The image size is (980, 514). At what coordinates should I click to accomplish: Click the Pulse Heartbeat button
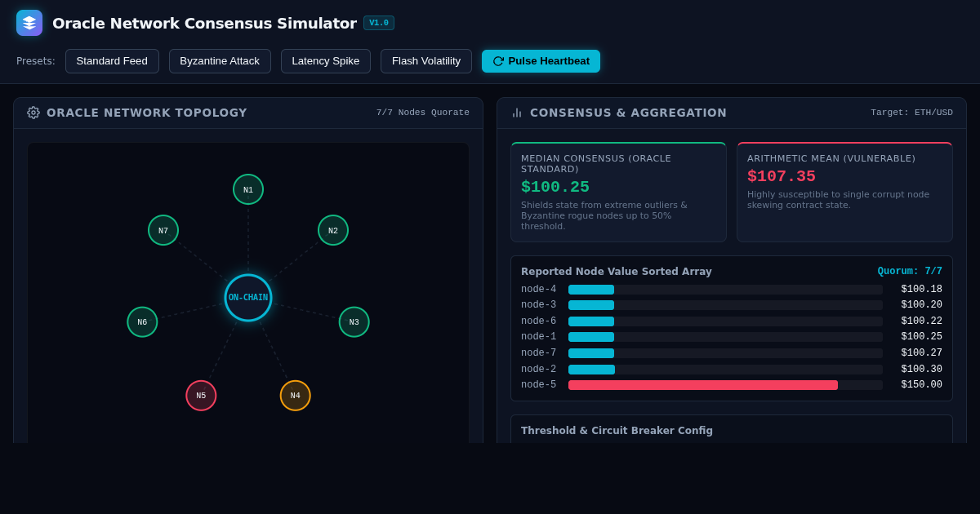tap(541, 61)
